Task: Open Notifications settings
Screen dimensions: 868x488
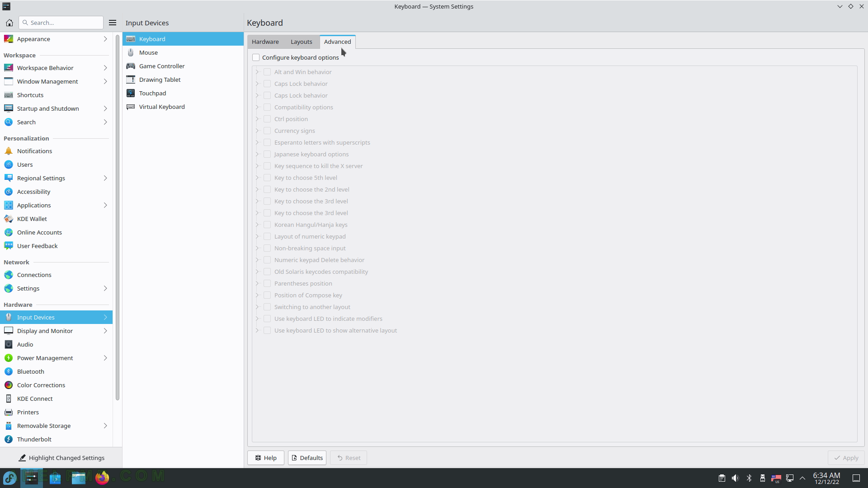Action: point(56,151)
